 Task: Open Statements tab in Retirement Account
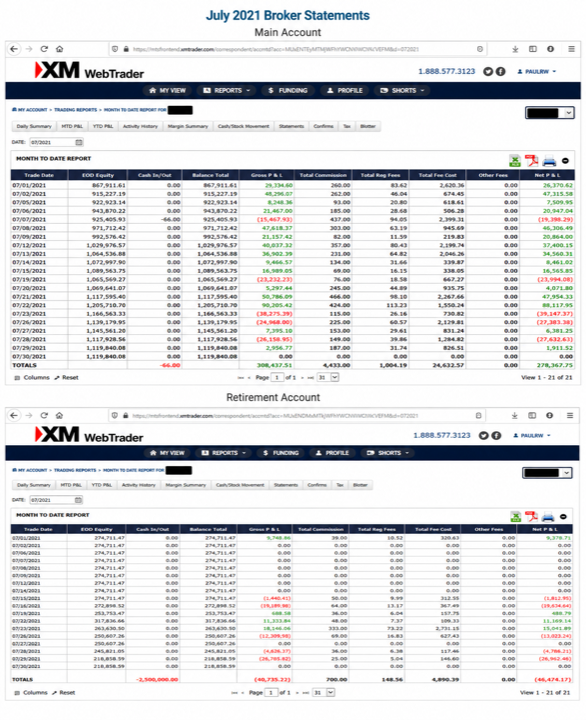pos(286,485)
